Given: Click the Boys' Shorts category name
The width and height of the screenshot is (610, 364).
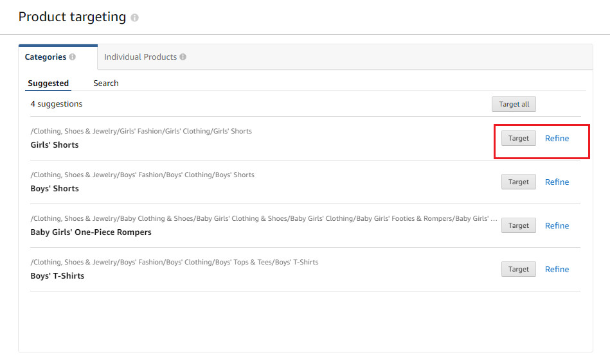Looking at the screenshot, I should [x=55, y=189].
